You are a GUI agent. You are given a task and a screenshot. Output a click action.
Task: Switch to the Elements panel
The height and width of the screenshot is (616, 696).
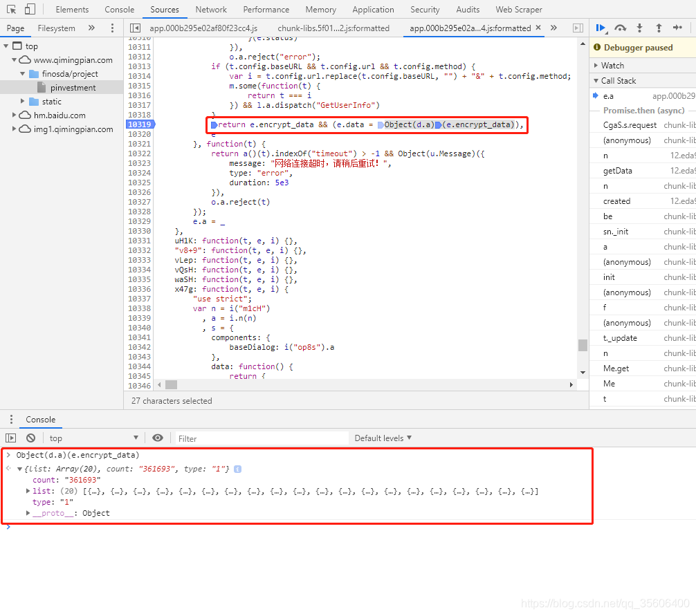72,9
